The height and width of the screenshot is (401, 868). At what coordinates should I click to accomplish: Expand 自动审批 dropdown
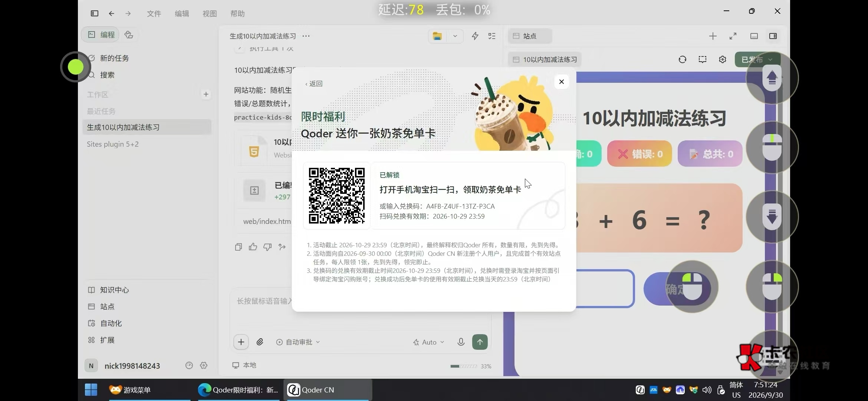click(298, 342)
